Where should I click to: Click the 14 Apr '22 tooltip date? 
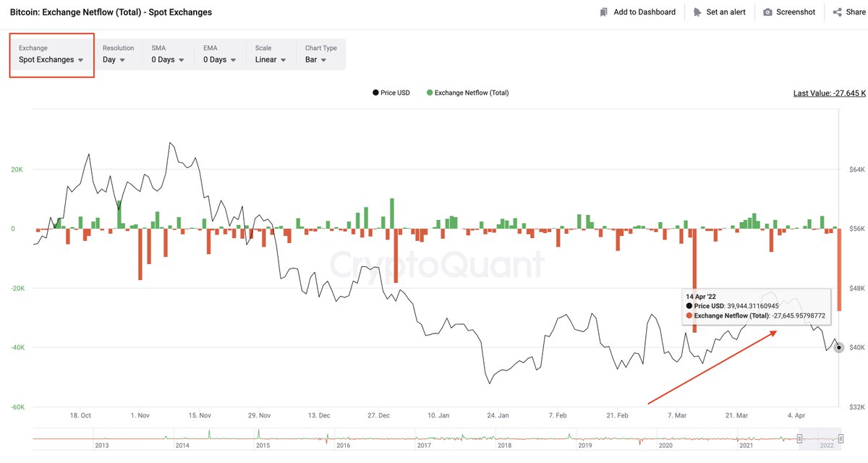coord(699,297)
